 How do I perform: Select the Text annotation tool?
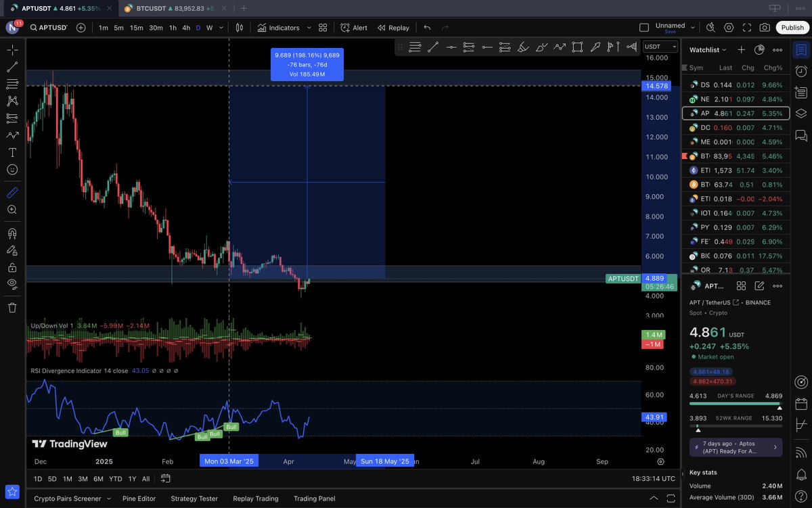pyautogui.click(x=12, y=152)
